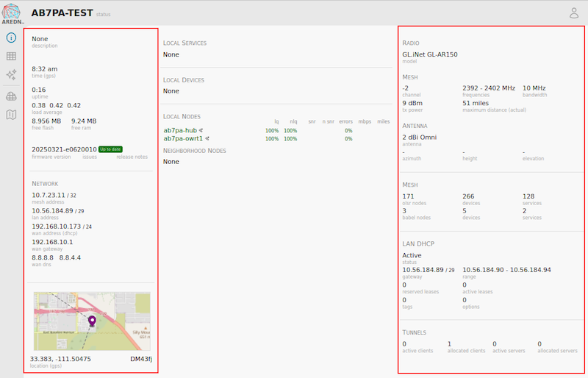588x378 pixels.
Task: Click the 9 dBm tx power
Action: 412,103
